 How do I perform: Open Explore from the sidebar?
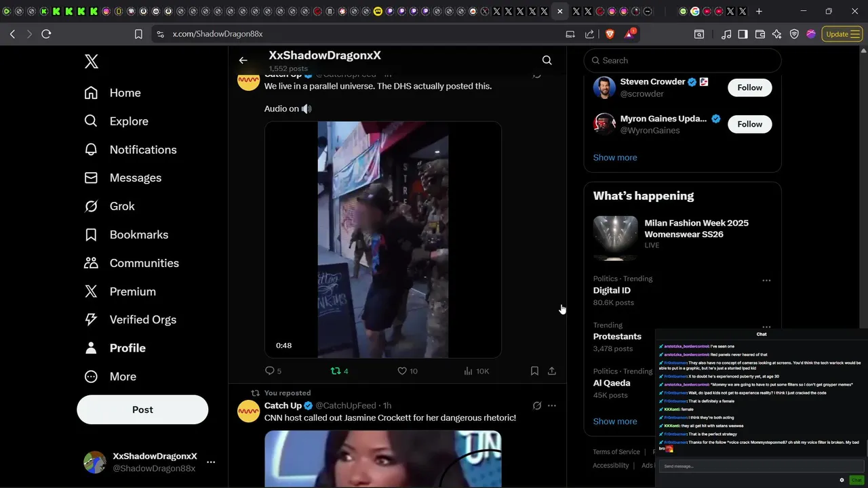pyautogui.click(x=116, y=121)
